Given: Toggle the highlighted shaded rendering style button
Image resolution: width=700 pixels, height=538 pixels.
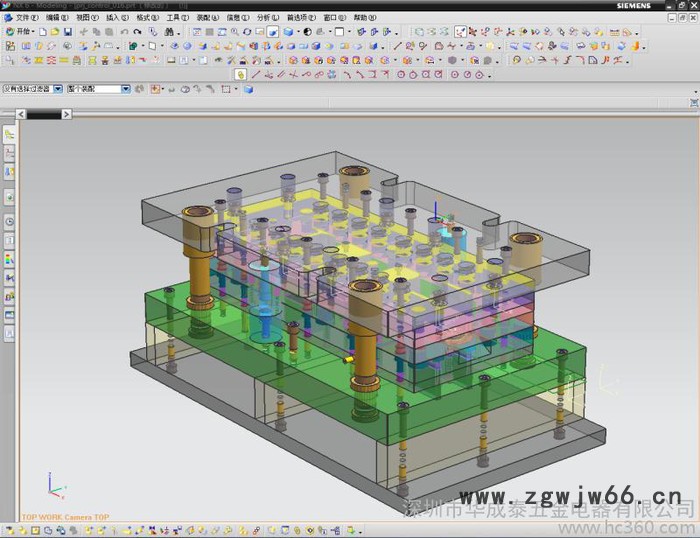Looking at the screenshot, I should 273,32.
